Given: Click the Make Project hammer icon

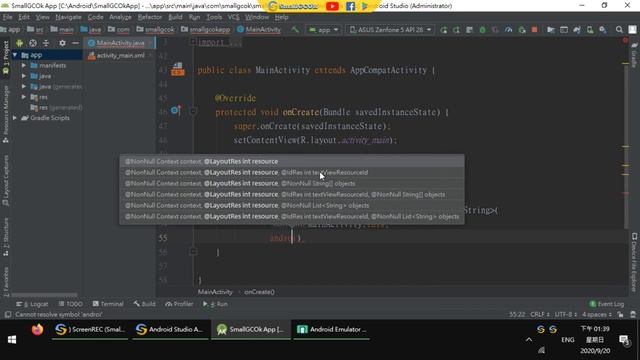Looking at the screenshot, I should 295,30.
